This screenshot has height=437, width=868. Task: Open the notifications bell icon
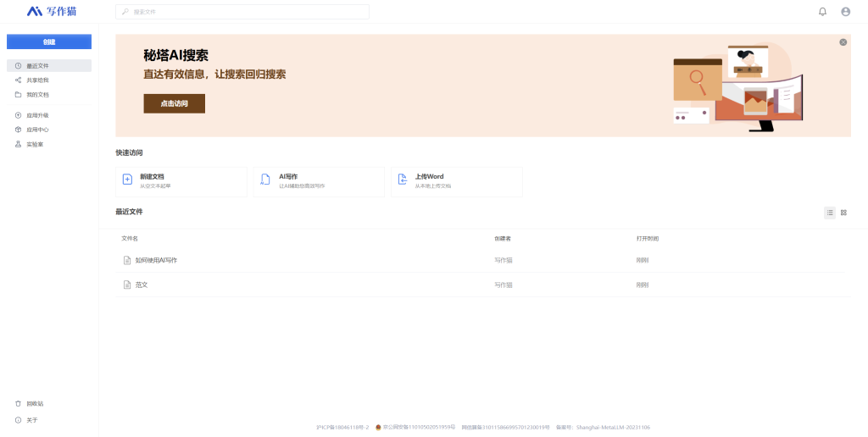(822, 12)
